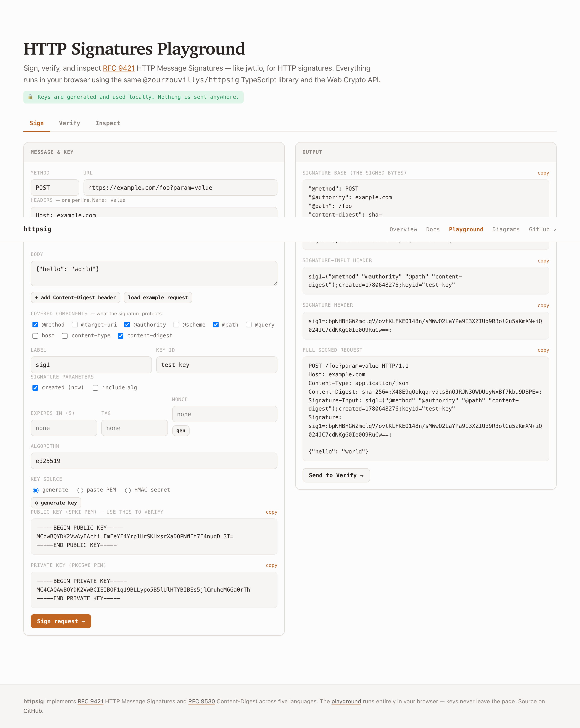Screen dimensions: 580x728
Task: Open the Inspect tab
Action: click(108, 123)
